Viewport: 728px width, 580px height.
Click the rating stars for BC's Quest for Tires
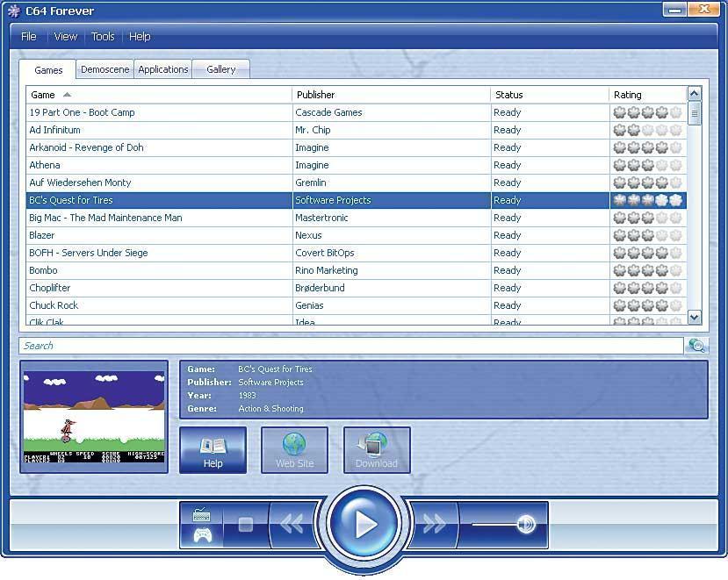click(648, 200)
